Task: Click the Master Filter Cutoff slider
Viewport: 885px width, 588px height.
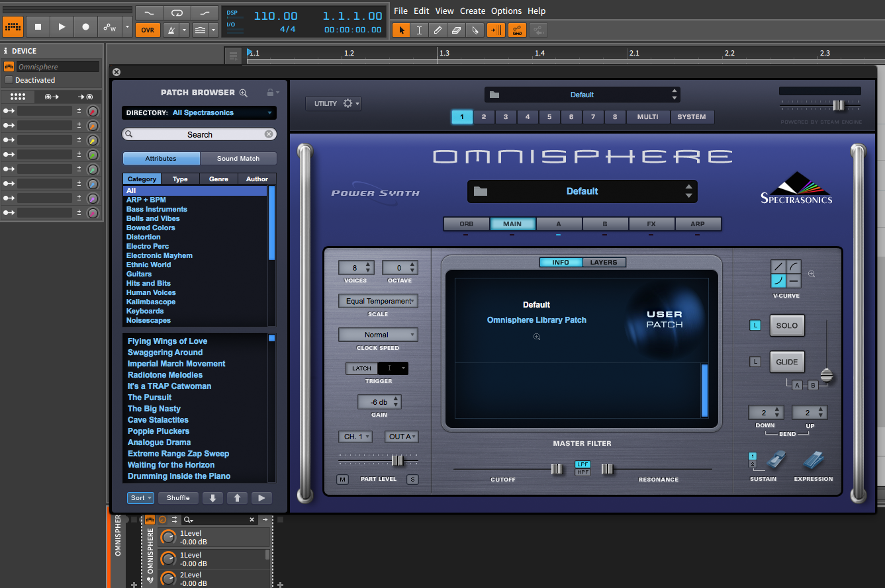Action: [557, 469]
